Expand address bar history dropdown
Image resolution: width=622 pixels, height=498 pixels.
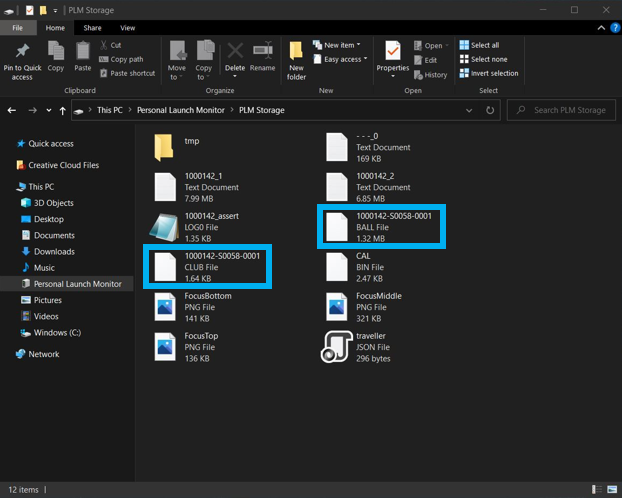(469, 110)
